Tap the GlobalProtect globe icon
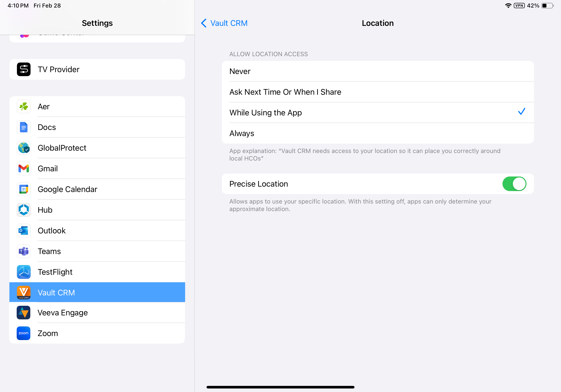Viewport: 561px width, 392px height. (x=24, y=148)
